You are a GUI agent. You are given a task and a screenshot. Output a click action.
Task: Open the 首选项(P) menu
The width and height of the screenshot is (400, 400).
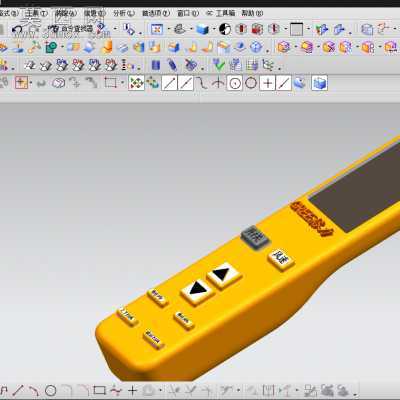coord(156,13)
